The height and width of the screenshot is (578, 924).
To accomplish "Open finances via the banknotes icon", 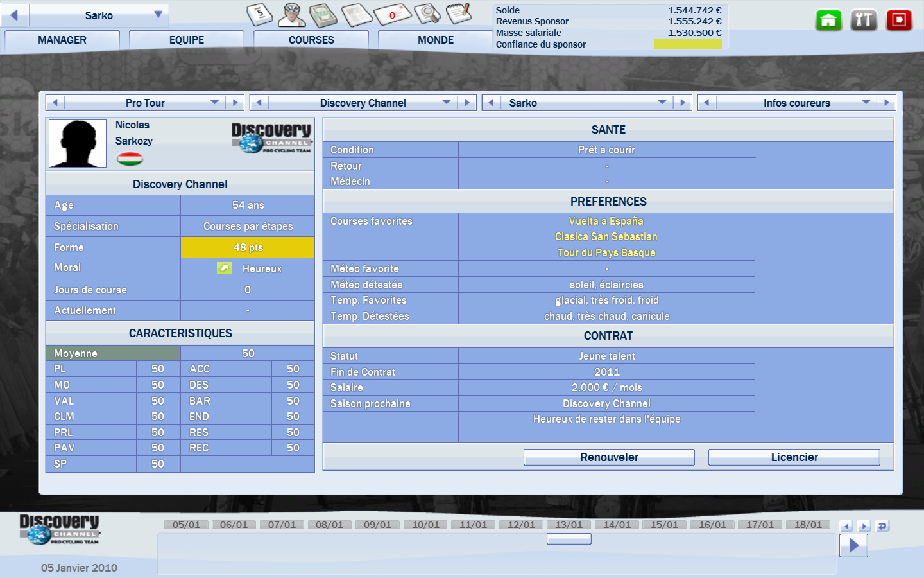I will click(323, 14).
